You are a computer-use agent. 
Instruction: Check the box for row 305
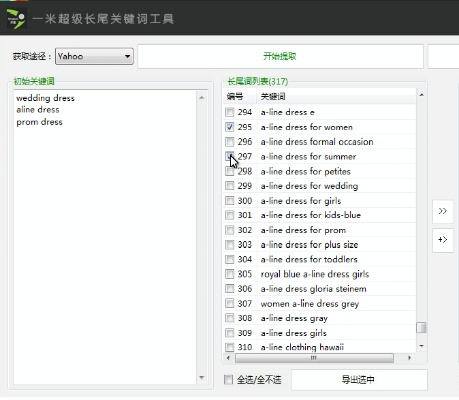[x=230, y=274]
